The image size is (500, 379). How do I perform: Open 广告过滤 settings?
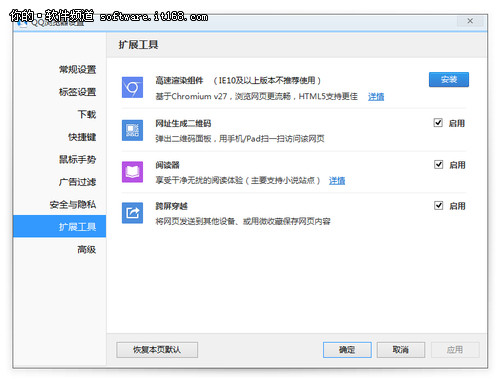[77, 182]
